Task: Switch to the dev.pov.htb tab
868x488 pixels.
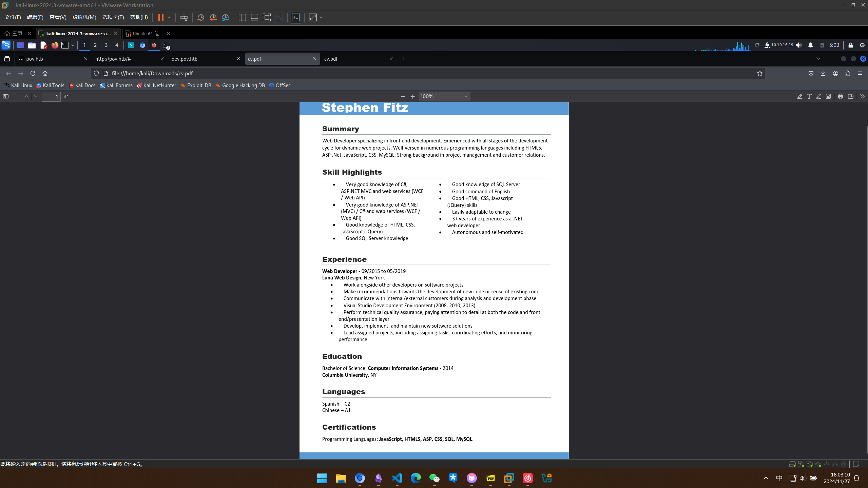Action: tap(203, 59)
